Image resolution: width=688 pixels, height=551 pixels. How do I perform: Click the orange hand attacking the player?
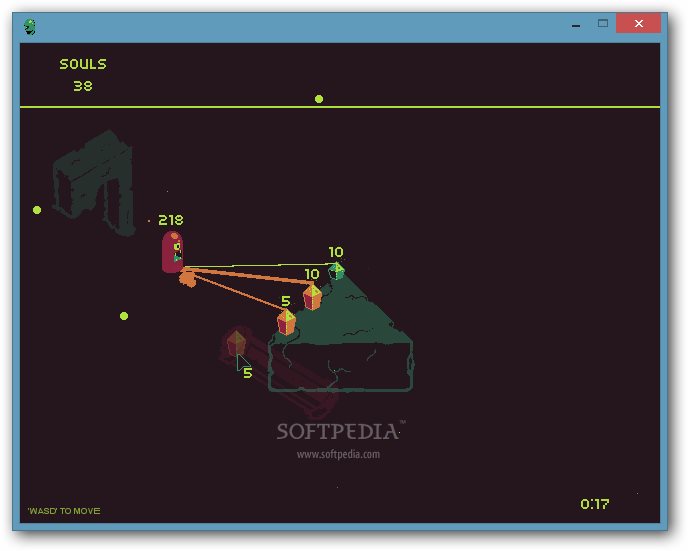pos(188,278)
